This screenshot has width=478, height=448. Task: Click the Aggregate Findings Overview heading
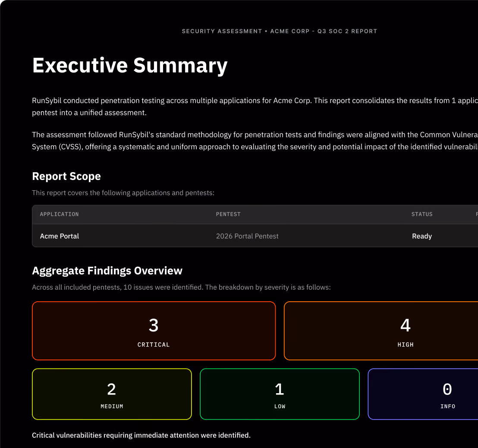pos(107,271)
